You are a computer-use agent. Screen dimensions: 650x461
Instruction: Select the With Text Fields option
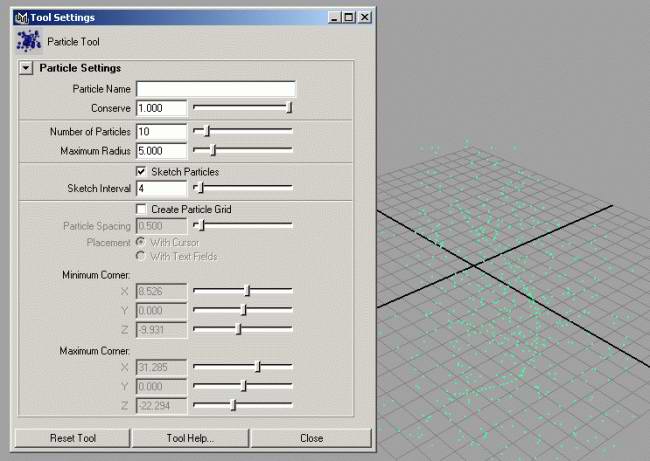(140, 256)
